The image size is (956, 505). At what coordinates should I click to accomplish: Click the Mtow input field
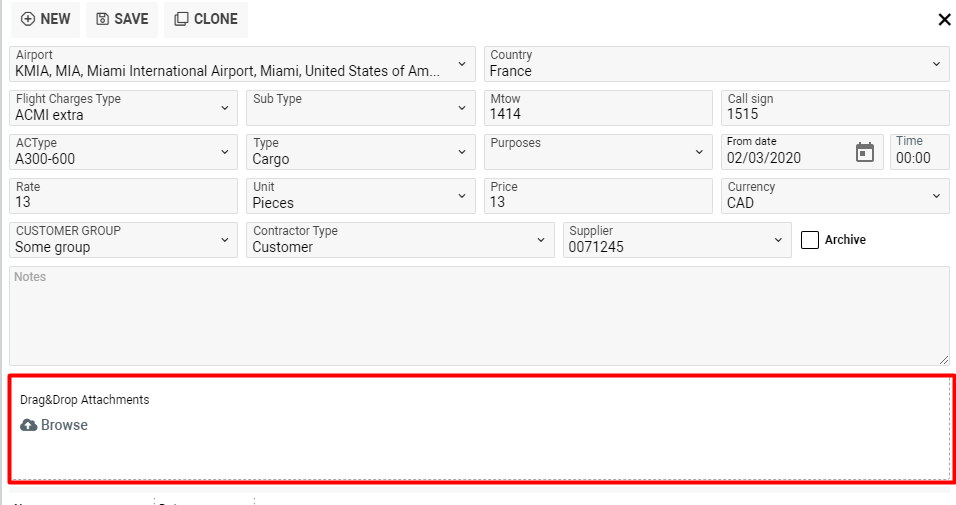click(598, 108)
